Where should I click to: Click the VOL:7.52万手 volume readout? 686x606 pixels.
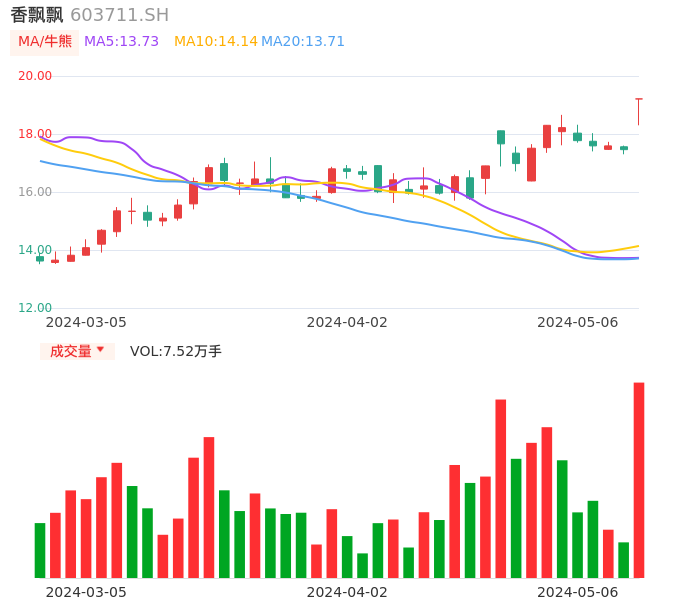point(176,351)
